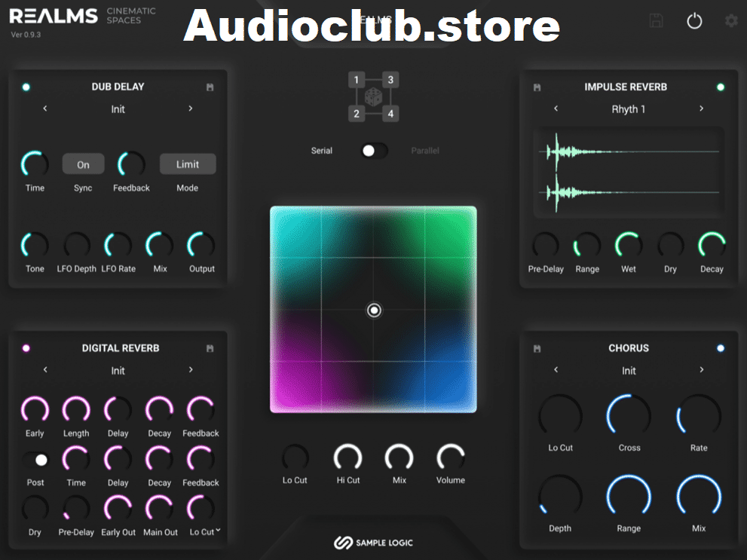Toggle the Post switch in Digital Reverb

35,460
